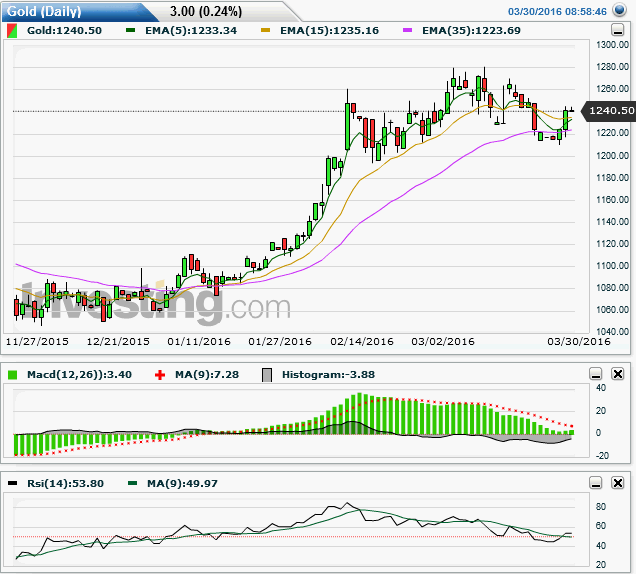Click the Rsi(14) black legend marker
The height and width of the screenshot is (574, 636).
coord(13,483)
